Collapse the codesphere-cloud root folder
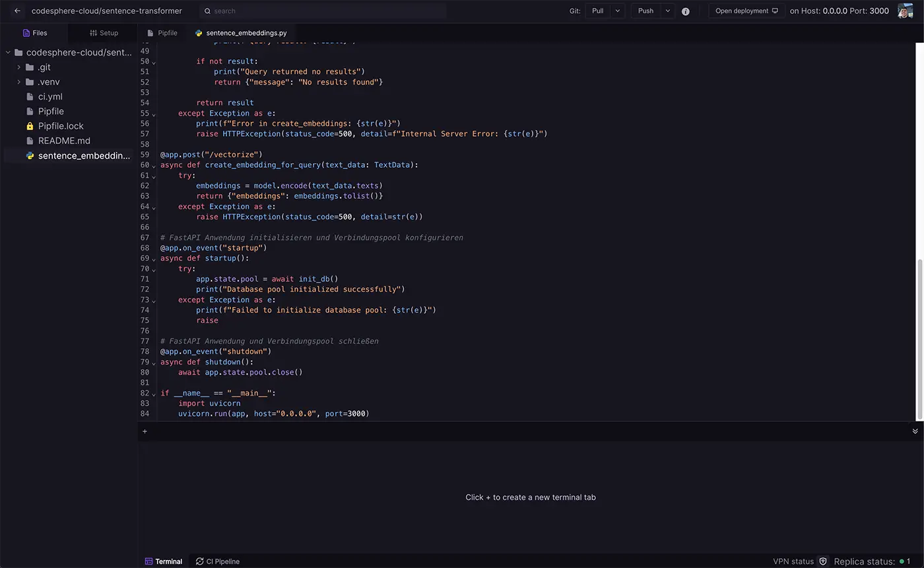The width and height of the screenshot is (924, 568). (8, 52)
